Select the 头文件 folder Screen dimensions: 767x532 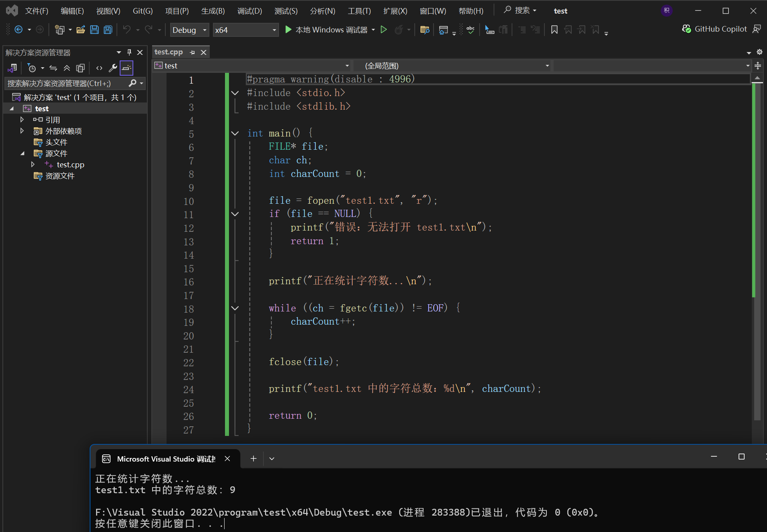pyautogui.click(x=56, y=142)
